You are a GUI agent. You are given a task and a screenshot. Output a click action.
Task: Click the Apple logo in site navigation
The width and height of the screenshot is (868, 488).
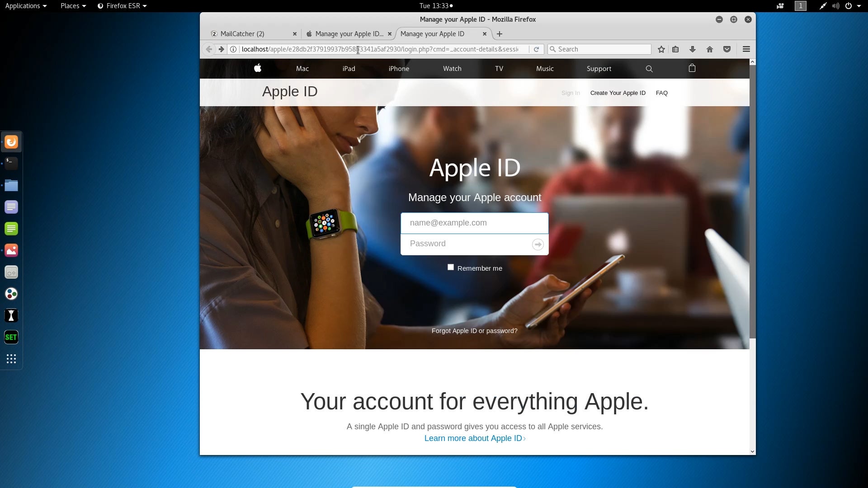(x=258, y=68)
